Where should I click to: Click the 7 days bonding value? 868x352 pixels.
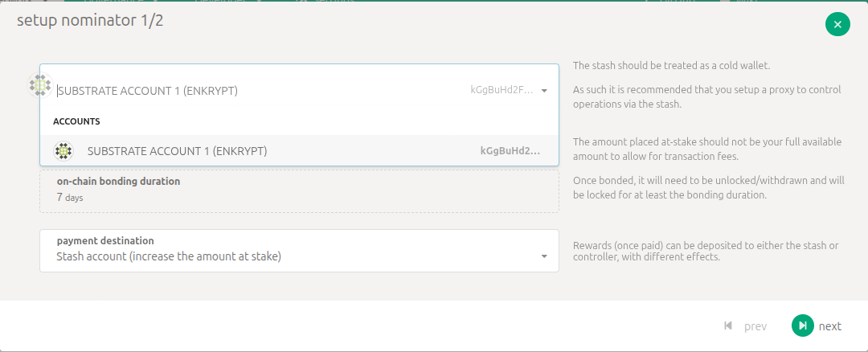click(70, 197)
